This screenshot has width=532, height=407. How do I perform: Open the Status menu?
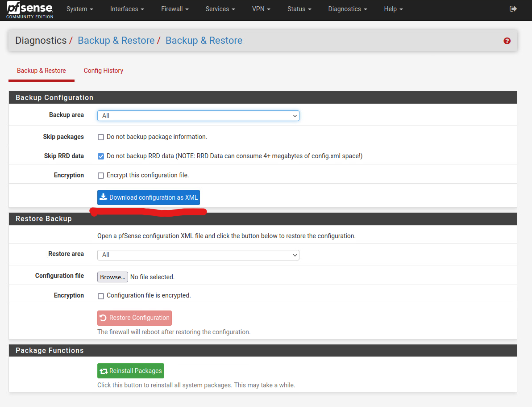coord(299,9)
